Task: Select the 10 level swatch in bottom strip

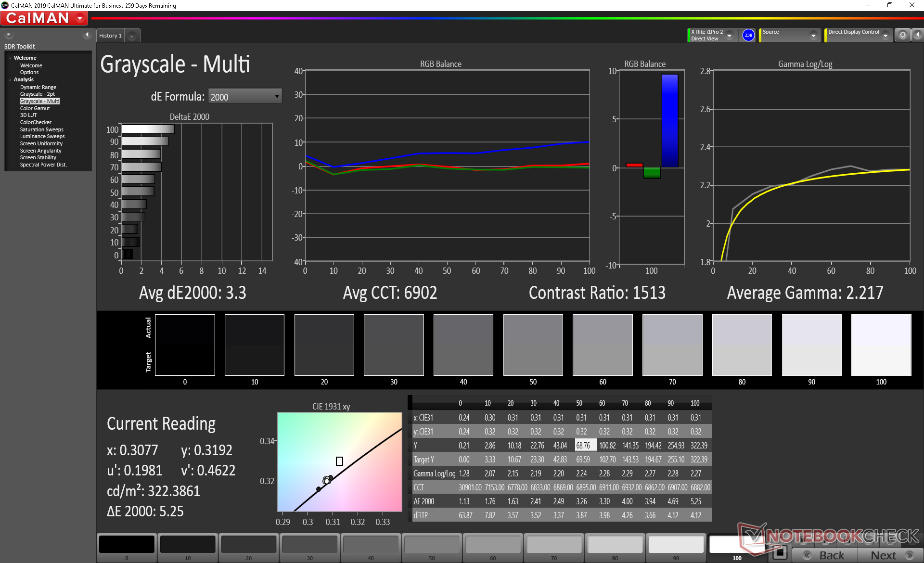Action: tap(188, 548)
